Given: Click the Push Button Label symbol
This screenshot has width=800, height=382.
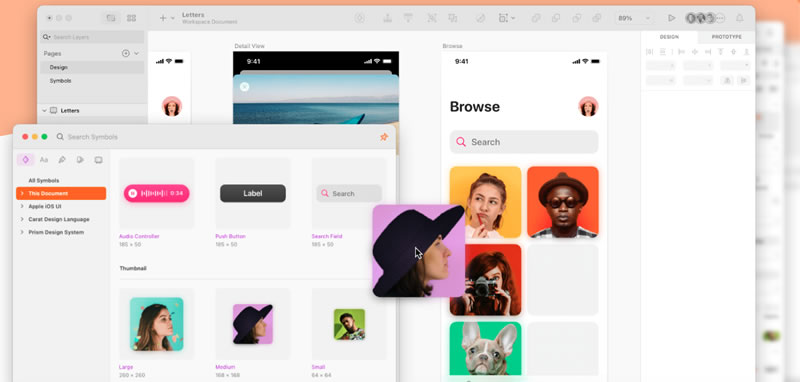Looking at the screenshot, I should pyautogui.click(x=253, y=193).
